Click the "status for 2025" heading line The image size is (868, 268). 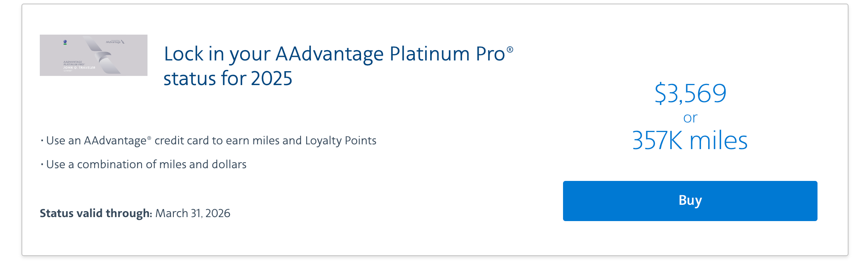coord(228,78)
